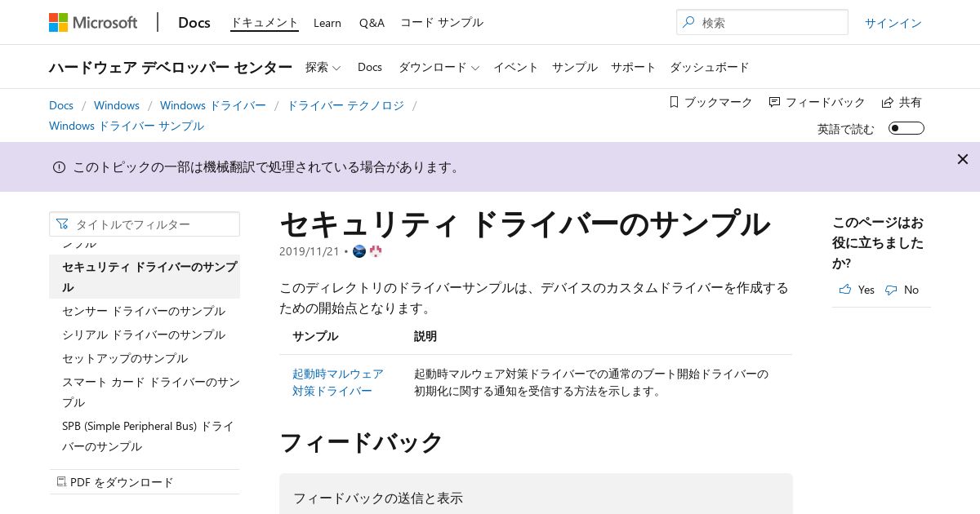Click the サンプル table column header
The image size is (980, 514).
[315, 336]
